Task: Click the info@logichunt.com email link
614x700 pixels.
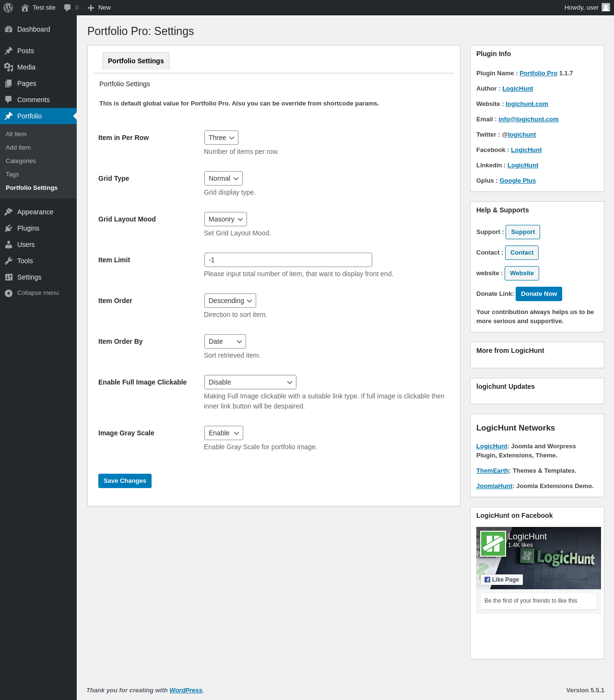Action: pyautogui.click(x=528, y=119)
